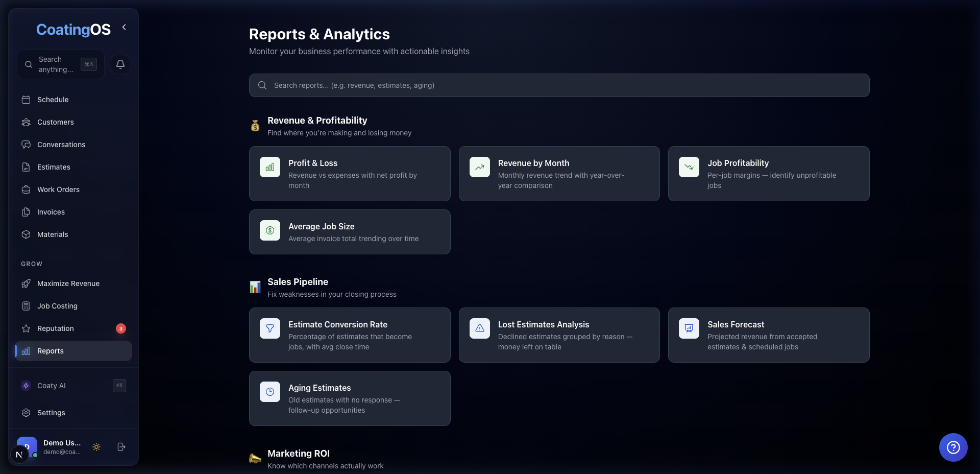Collapse the sidebar with the chevron
The image size is (980, 474).
pyautogui.click(x=124, y=27)
